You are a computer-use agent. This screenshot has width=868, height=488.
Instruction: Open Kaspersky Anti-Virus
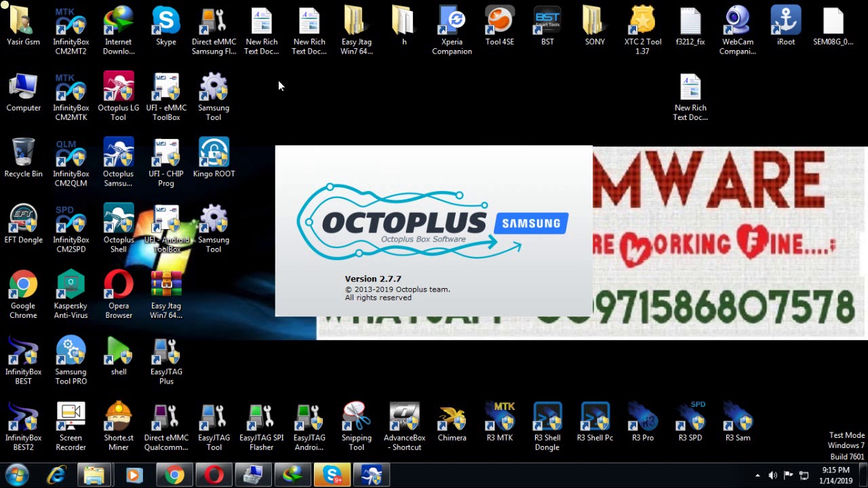pos(71,296)
